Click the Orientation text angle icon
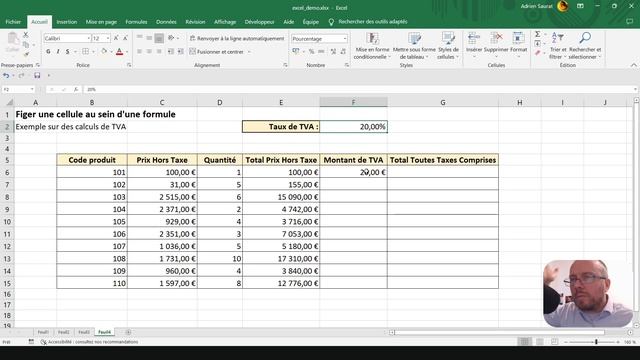640x360 pixels. point(171,38)
